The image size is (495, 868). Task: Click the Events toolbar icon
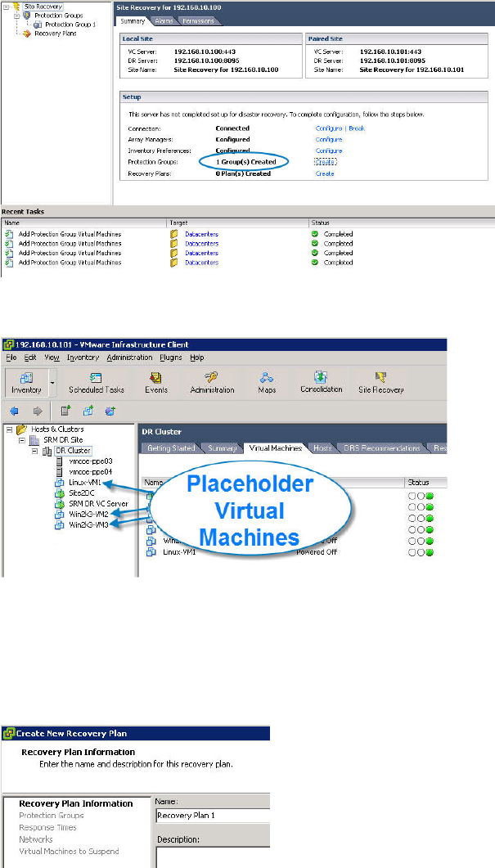pos(155,380)
